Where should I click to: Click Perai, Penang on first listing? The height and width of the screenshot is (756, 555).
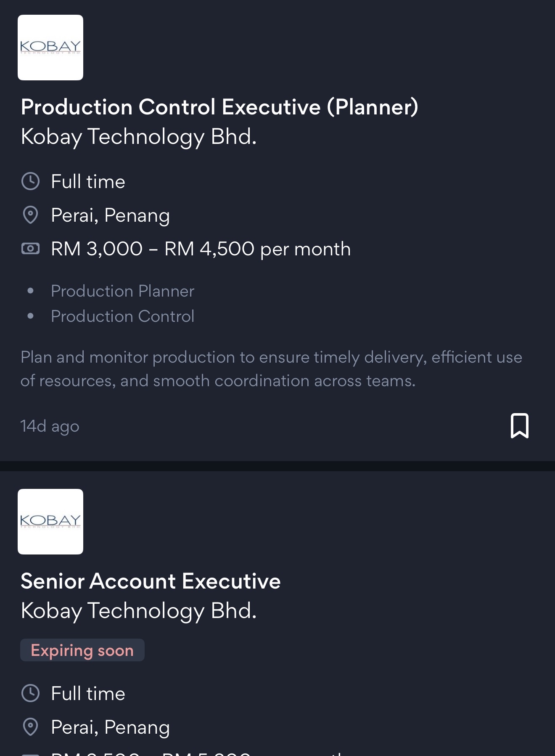coord(110,215)
